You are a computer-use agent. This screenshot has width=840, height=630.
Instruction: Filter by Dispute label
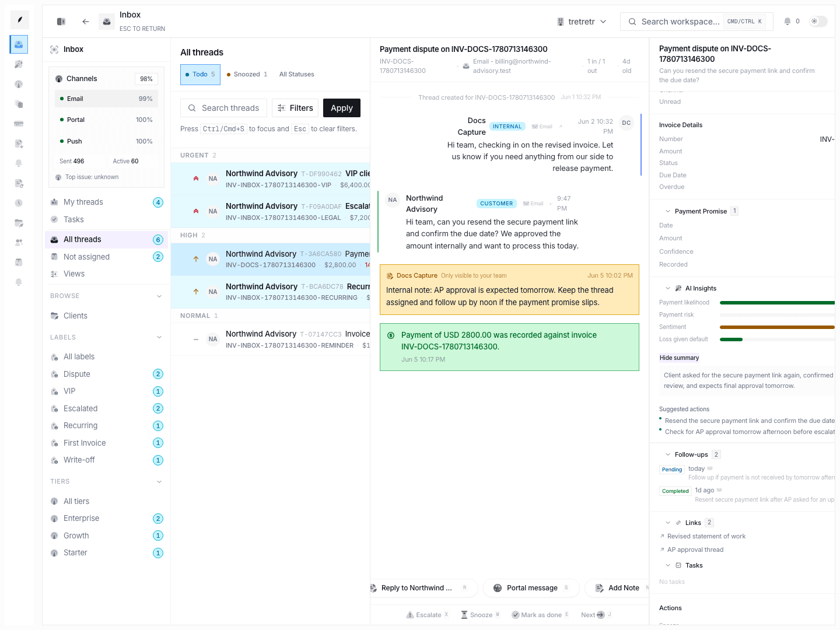tap(106, 374)
